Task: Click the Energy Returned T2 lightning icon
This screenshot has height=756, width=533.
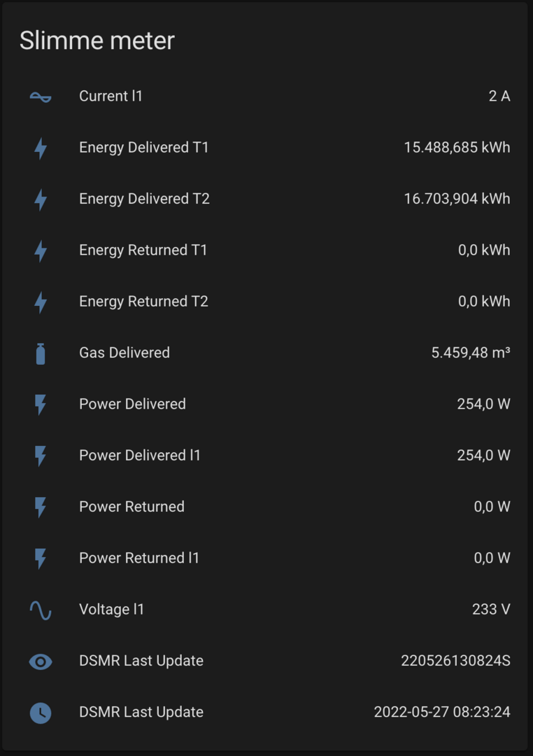Action: click(41, 302)
